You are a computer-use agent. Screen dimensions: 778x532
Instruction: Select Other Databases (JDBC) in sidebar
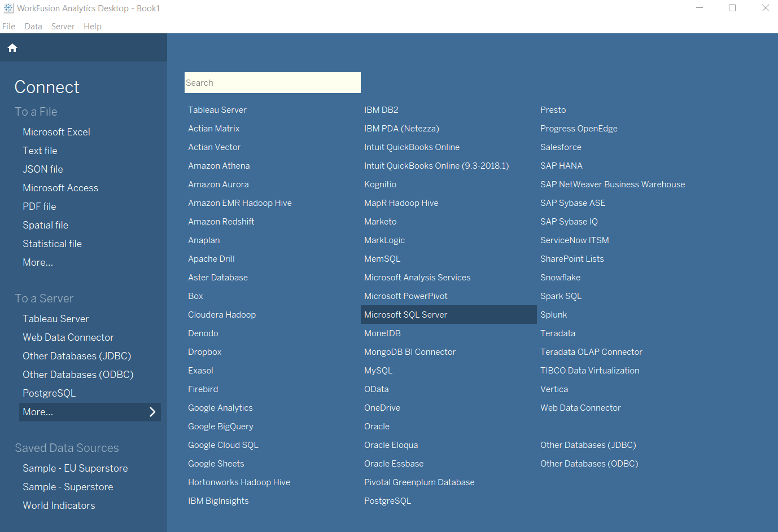[x=77, y=356]
